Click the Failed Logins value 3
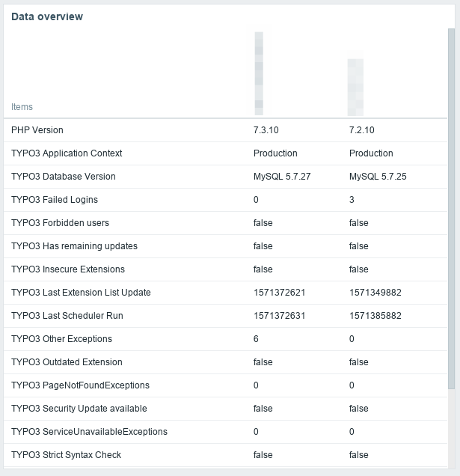Image resolution: width=460 pixels, height=476 pixels. (352, 200)
